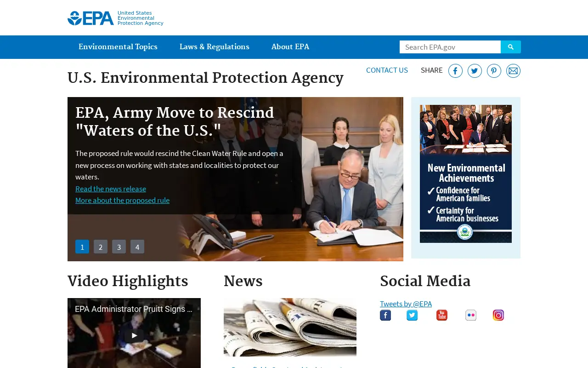The height and width of the screenshot is (368, 588).
Task: Play the Pruitt Signs video
Action: coord(134,335)
